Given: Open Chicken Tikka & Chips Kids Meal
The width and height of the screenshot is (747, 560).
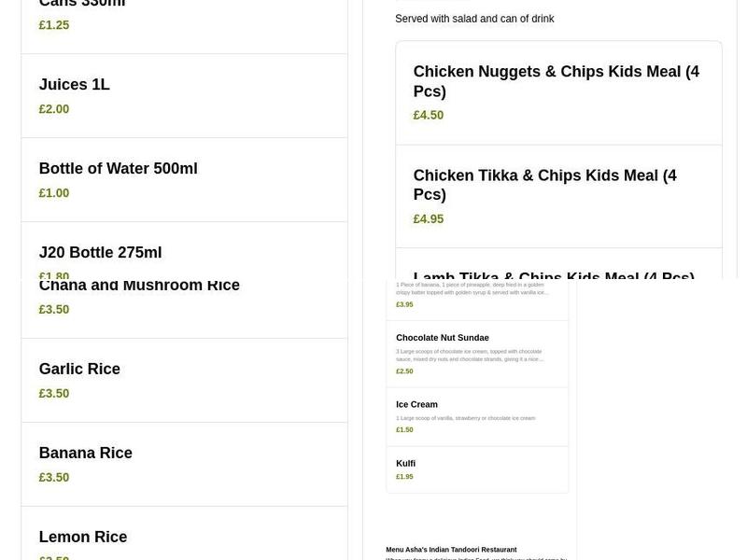Looking at the screenshot, I should pyautogui.click(x=544, y=185).
